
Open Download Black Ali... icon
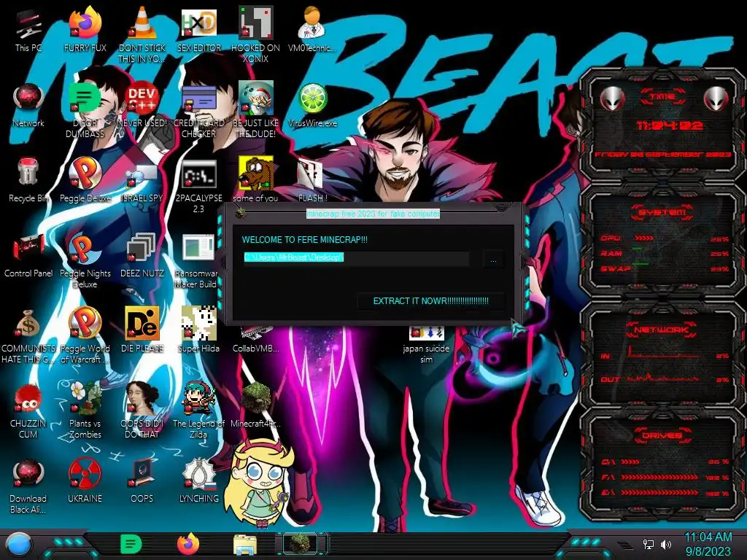tap(28, 486)
